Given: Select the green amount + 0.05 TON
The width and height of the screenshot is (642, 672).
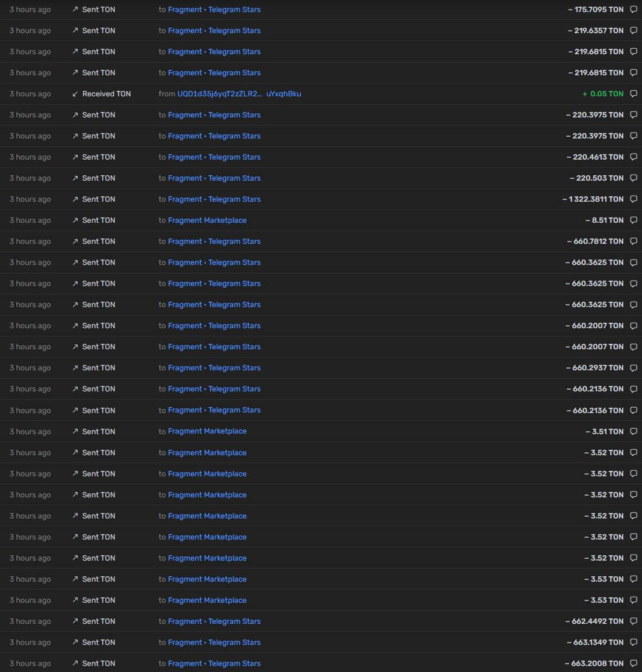Looking at the screenshot, I should [x=603, y=93].
